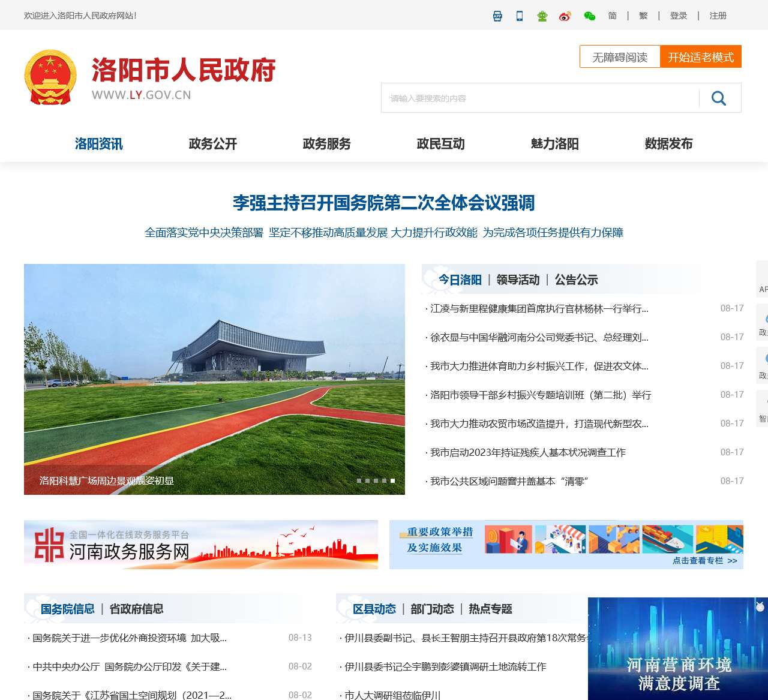
Task: Open the 政民互动 menu
Action: pos(441,144)
